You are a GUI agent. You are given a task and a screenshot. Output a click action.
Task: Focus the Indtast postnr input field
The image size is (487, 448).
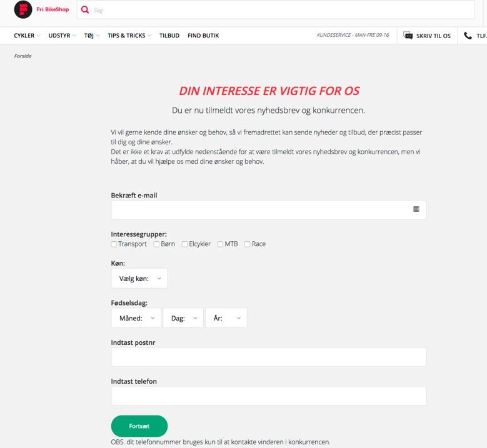tap(269, 357)
